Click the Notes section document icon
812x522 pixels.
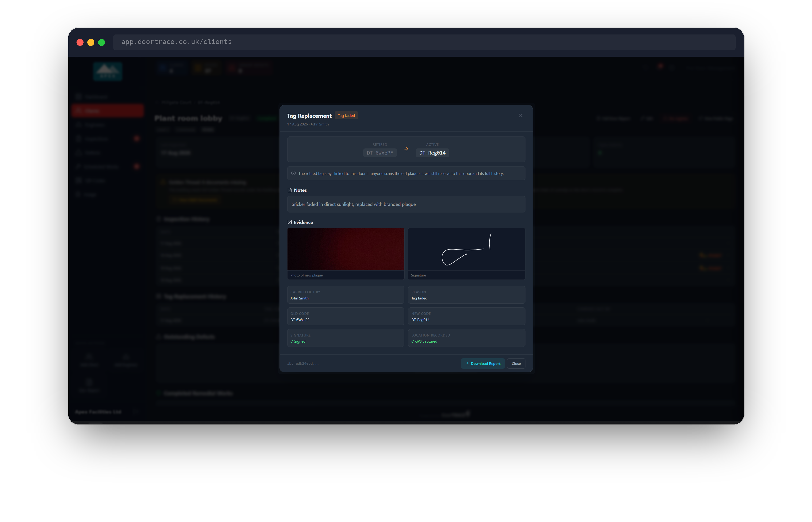click(290, 190)
